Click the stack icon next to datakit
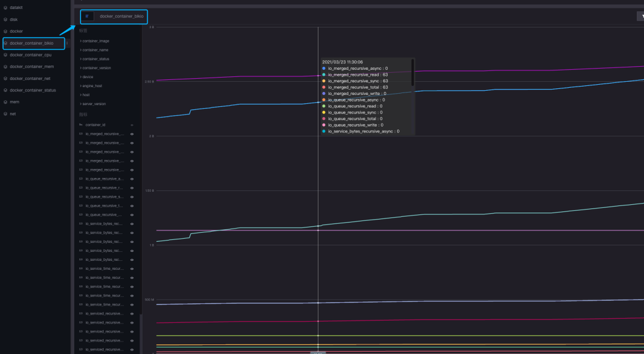Viewport: 644px width, 354px height. click(x=5, y=7)
